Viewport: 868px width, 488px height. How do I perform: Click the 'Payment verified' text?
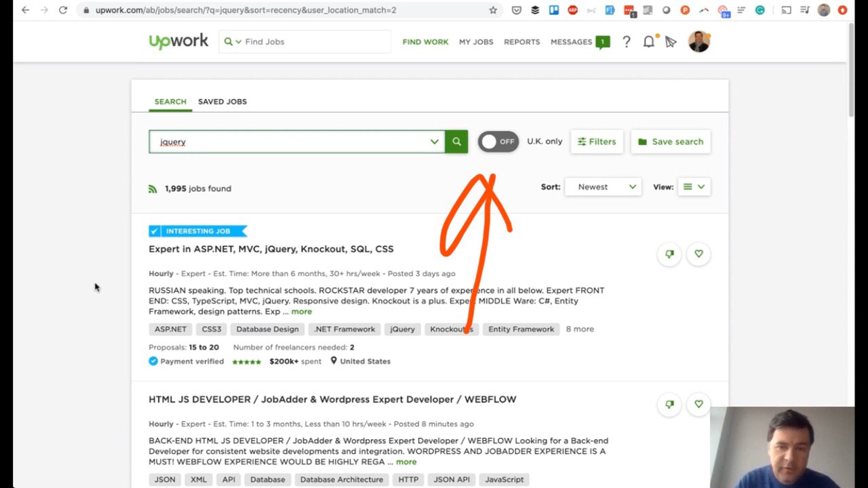[x=192, y=361]
